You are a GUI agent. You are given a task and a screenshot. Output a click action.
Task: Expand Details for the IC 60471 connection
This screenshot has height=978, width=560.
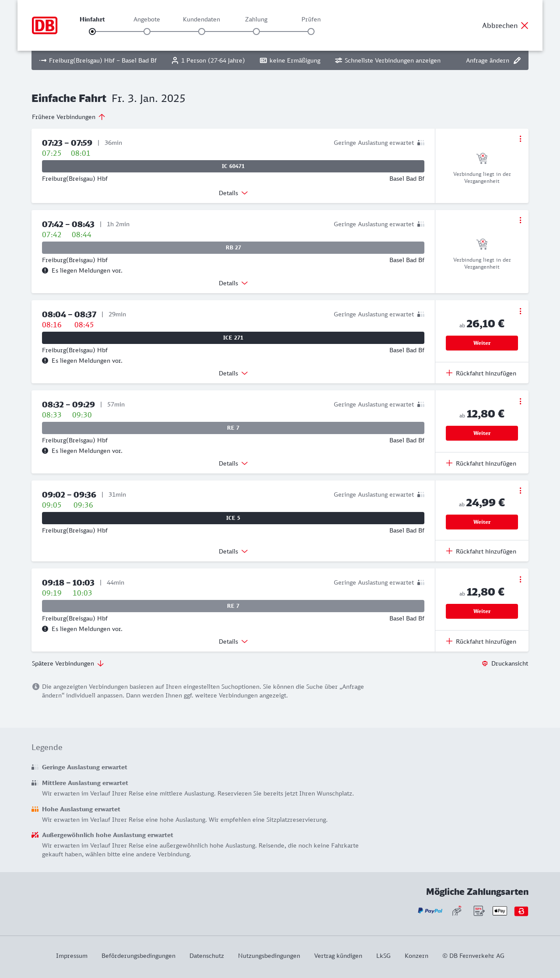coord(233,193)
